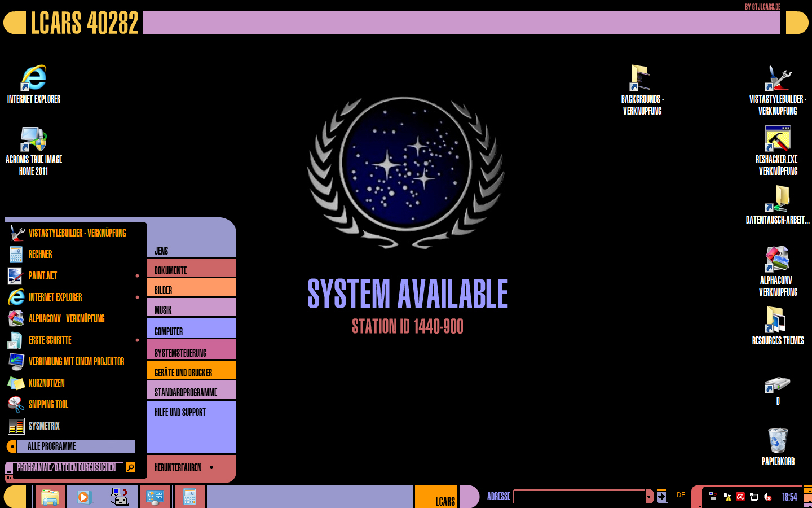Open calculator taskbar button
The width and height of the screenshot is (812, 508).
[189, 497]
